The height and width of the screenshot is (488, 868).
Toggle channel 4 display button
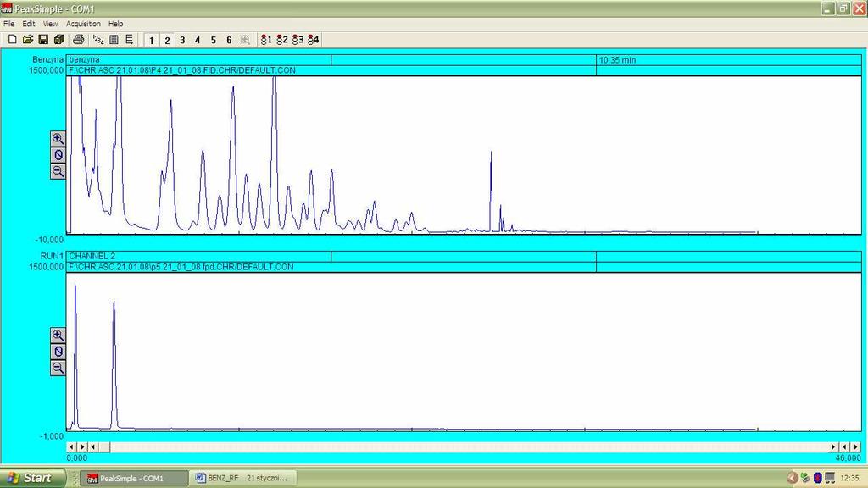(198, 40)
